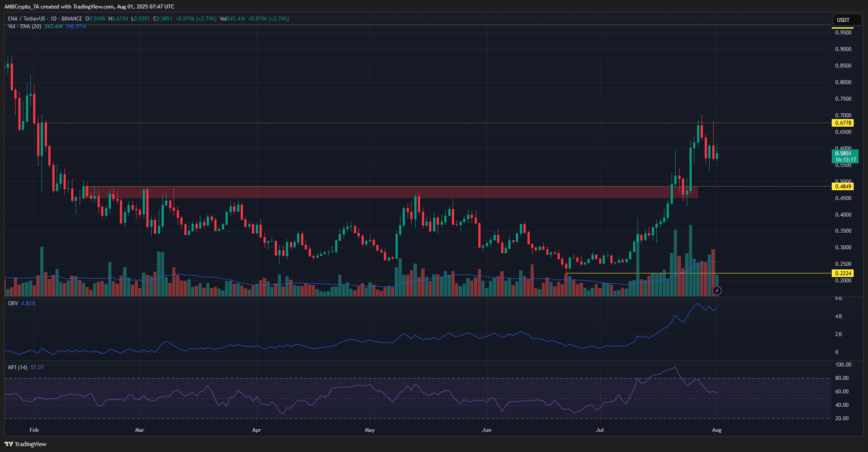Click the green 0.5851 current price tag
Viewport: 868px width, 452px height.
point(844,156)
